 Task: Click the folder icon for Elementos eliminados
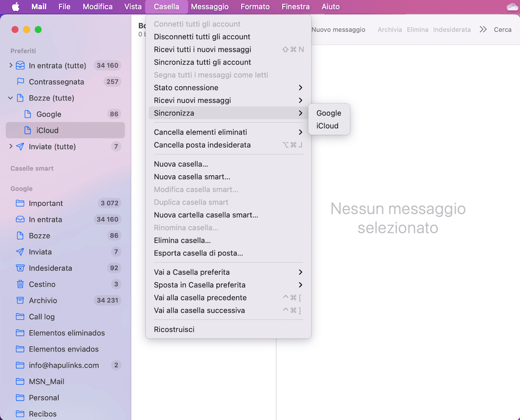point(20,333)
